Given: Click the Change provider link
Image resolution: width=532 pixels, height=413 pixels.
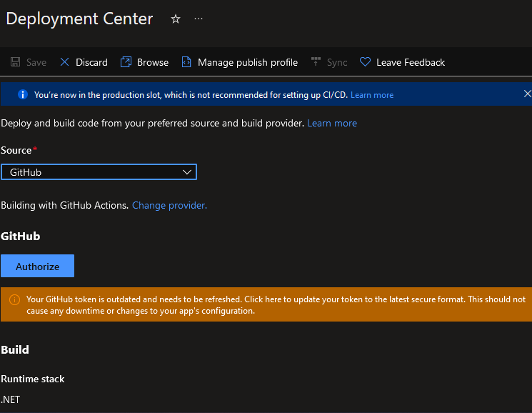Looking at the screenshot, I should pos(169,205).
